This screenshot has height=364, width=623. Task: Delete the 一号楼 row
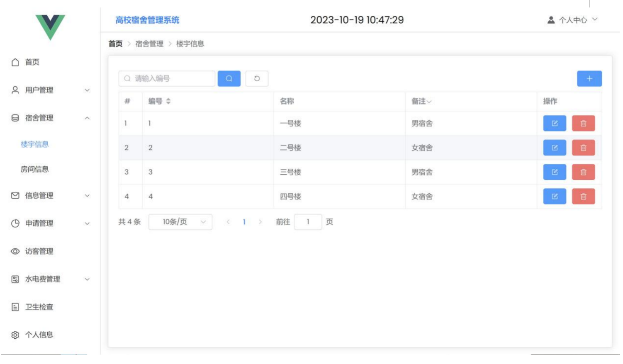point(583,123)
